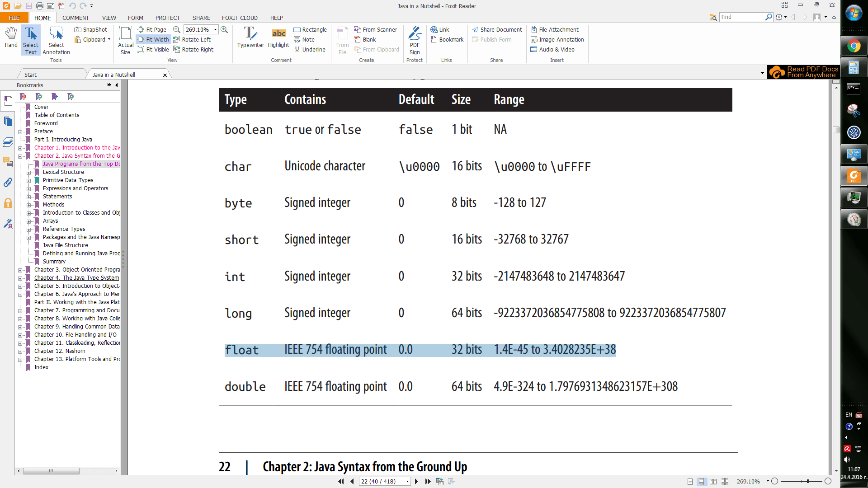Image resolution: width=868 pixels, height=488 pixels.
Task: Open the PDF Sign tool
Action: pyautogui.click(x=414, y=40)
